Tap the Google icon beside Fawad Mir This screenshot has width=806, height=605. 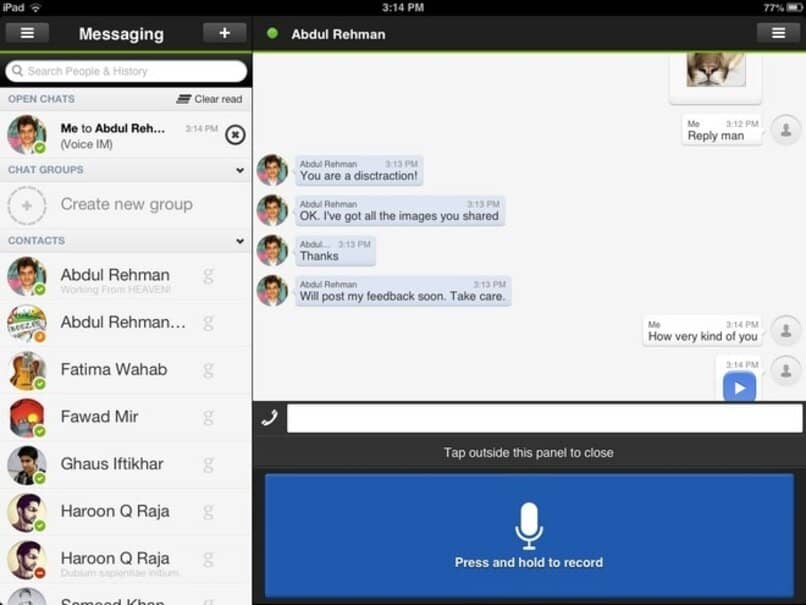tap(208, 416)
